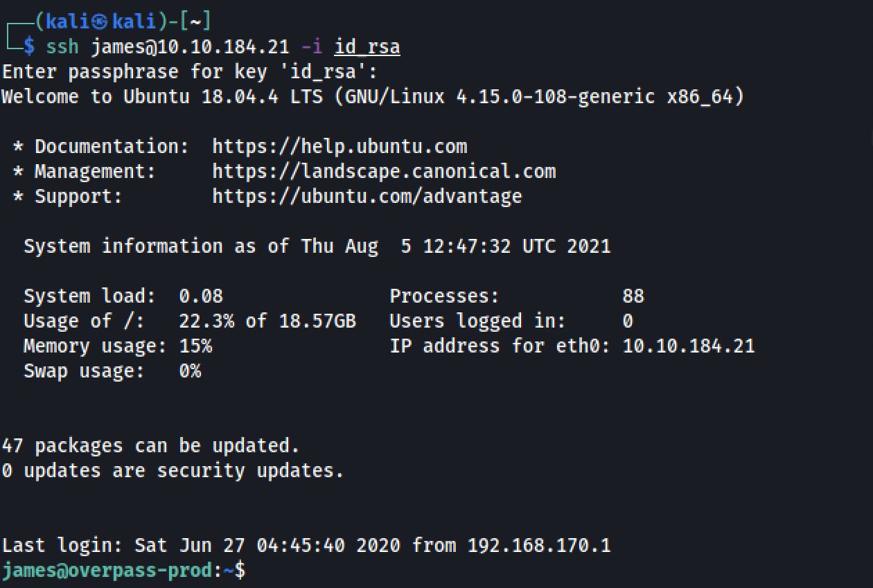This screenshot has width=873, height=588.
Task: Click the Swap usage value 0%
Action: click(x=190, y=371)
